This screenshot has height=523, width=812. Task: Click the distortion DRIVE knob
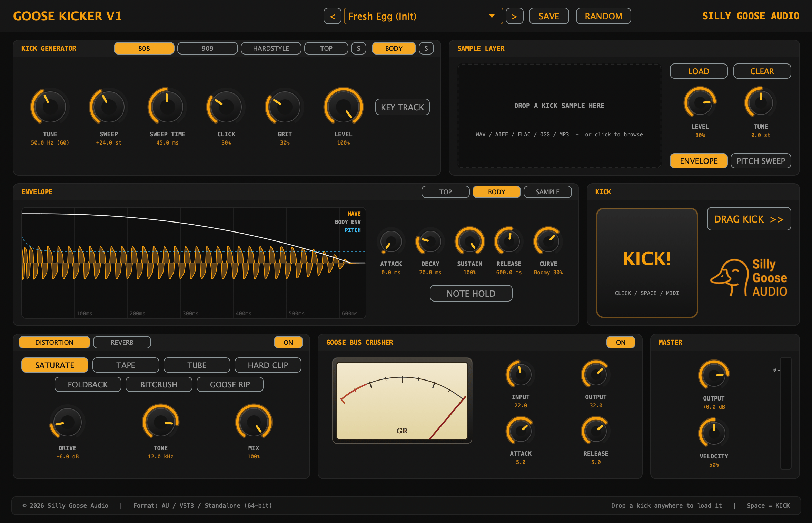pos(67,422)
